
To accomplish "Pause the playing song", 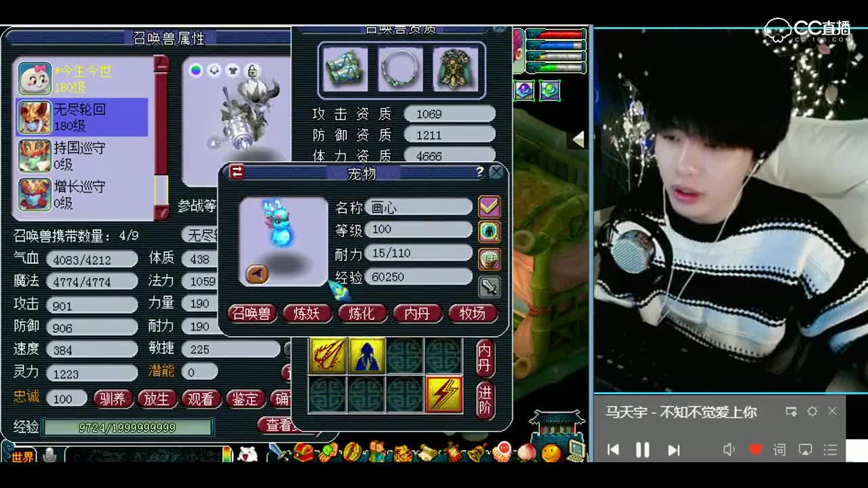I will [x=642, y=450].
